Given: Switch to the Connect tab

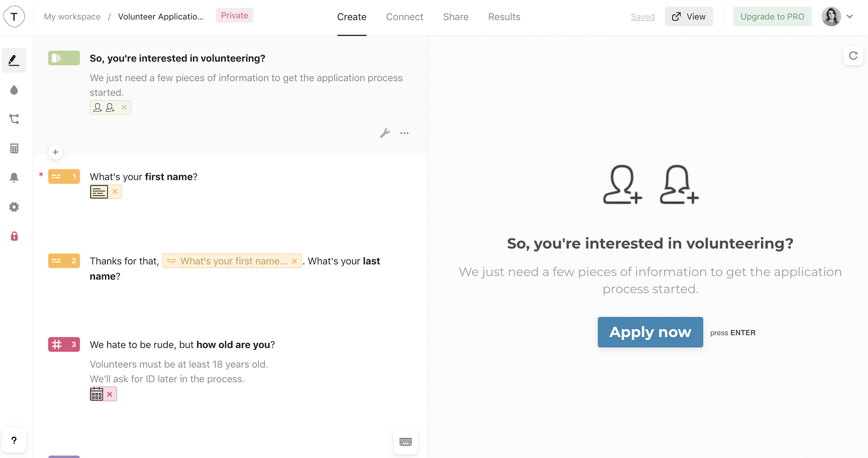Looking at the screenshot, I should click(x=405, y=17).
